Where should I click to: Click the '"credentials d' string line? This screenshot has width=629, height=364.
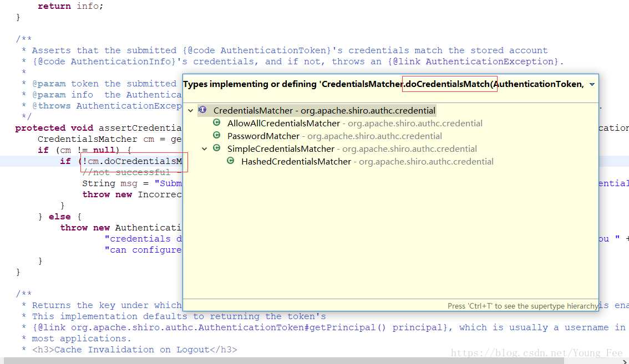coord(143,239)
